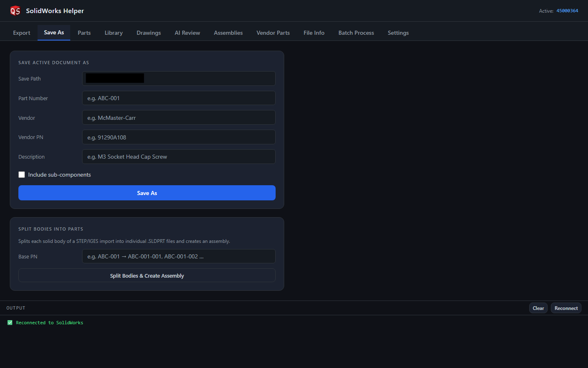Enable Include sub-components checkbox
Viewport: 588px width, 368px height.
click(22, 175)
